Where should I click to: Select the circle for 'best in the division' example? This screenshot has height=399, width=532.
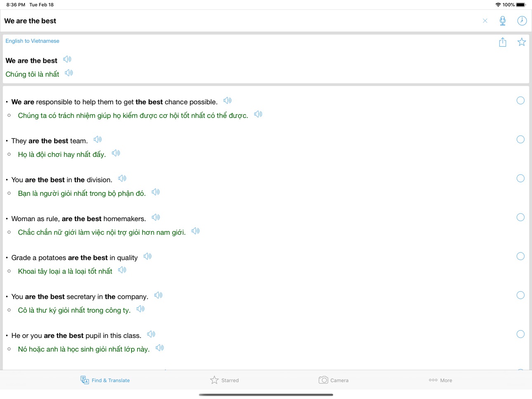click(520, 178)
